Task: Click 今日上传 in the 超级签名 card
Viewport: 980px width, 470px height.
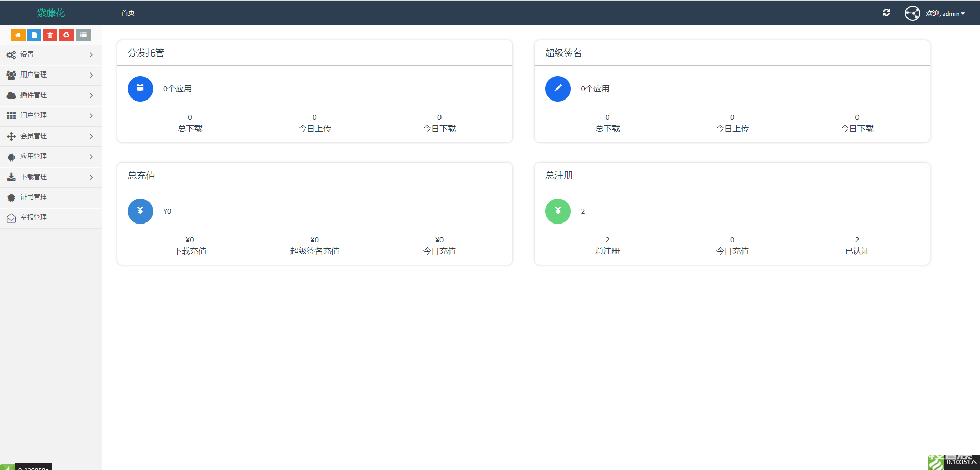Action: 732,129
